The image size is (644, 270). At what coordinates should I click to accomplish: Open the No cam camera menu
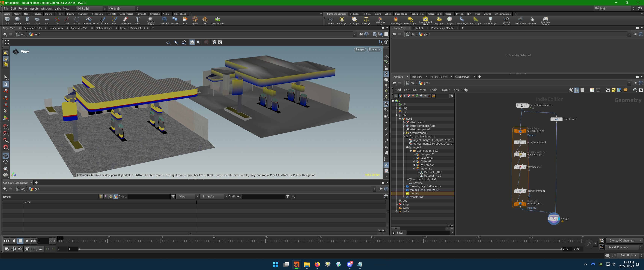coord(374,49)
